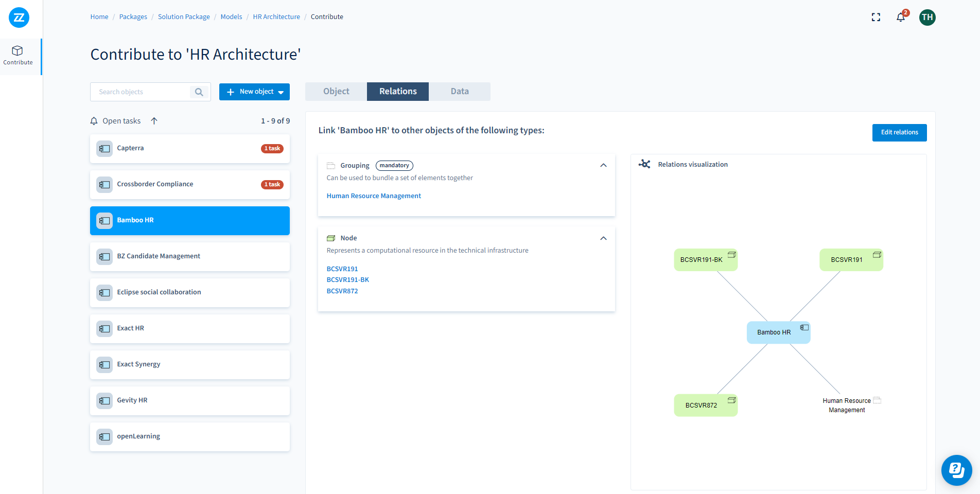Viewport: 980px width, 494px height.
Task: Select the Capterra object row
Action: [190, 149]
